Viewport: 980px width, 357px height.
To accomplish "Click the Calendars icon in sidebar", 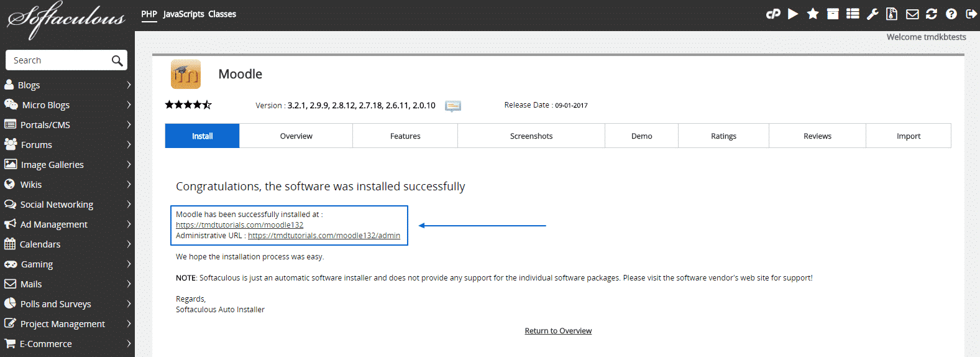I will pos(10,244).
